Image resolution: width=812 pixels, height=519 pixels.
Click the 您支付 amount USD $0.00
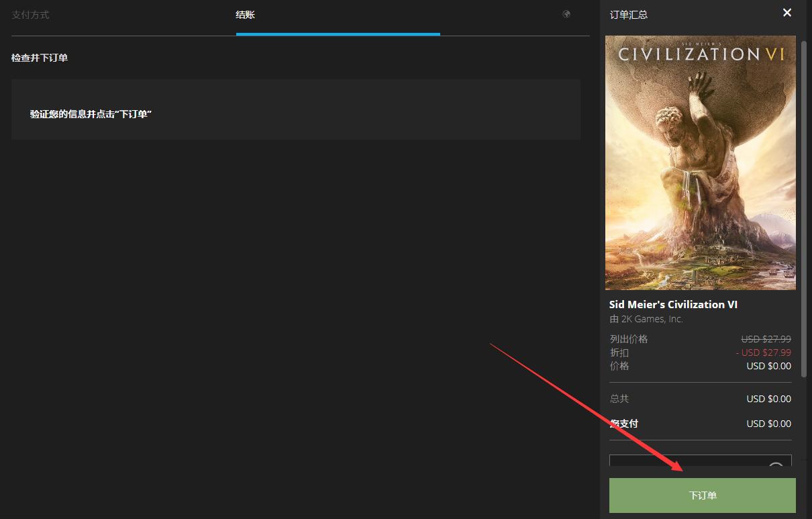768,424
